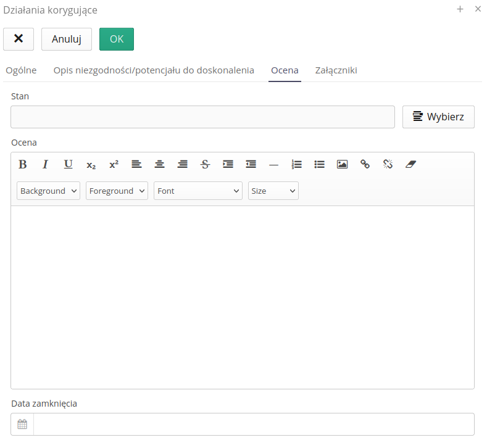Apply superscript formatting
Image resolution: width=487 pixels, height=448 pixels.
114,164
